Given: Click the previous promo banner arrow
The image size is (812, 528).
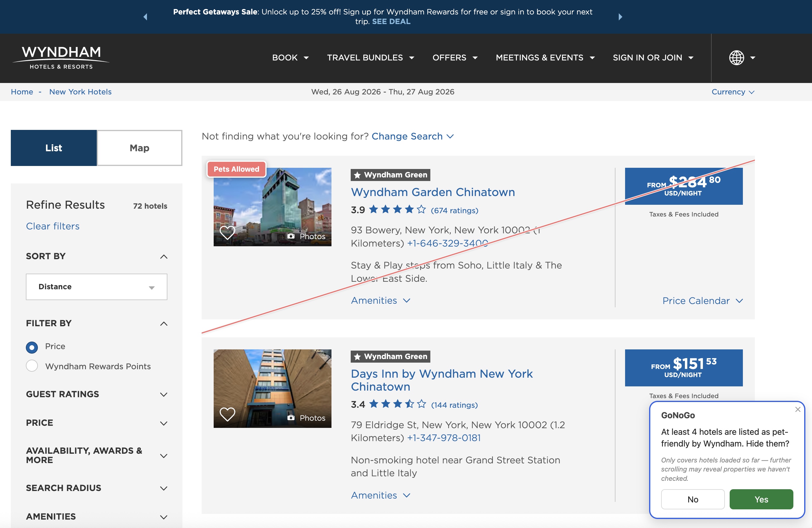Looking at the screenshot, I should click(145, 17).
